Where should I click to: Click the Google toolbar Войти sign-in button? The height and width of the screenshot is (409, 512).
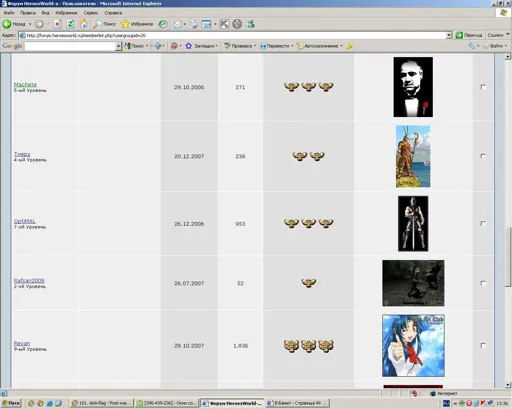[x=495, y=46]
